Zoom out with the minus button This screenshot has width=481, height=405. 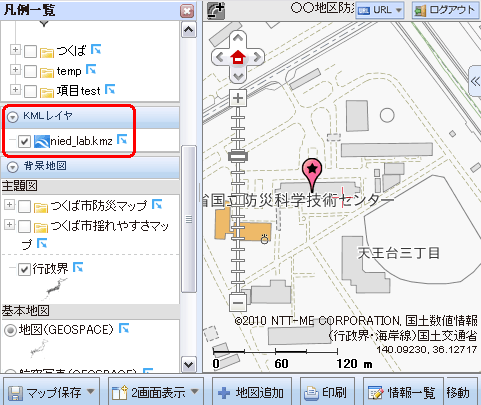(238, 303)
